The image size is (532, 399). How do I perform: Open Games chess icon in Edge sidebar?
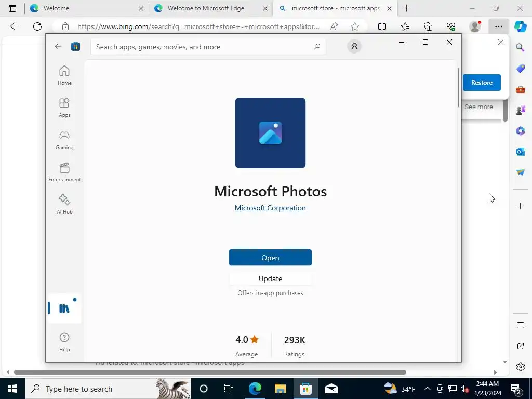520,110
